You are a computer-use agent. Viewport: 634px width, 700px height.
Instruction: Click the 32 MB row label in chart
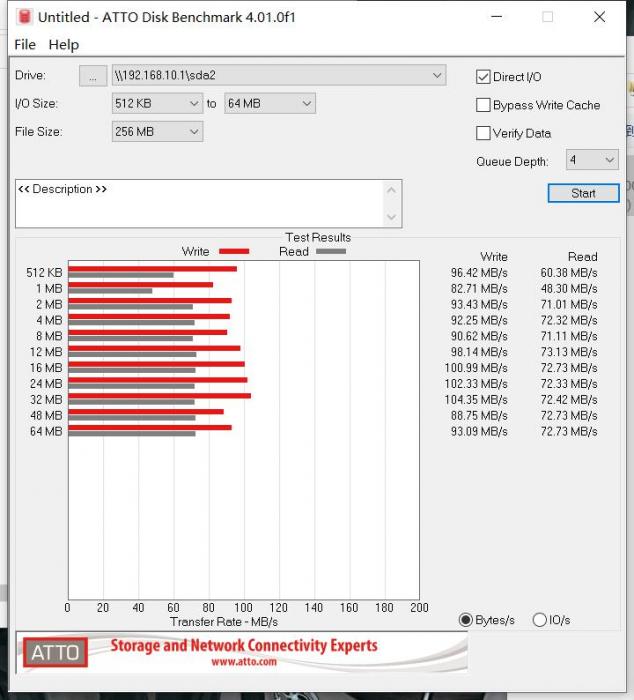point(46,400)
